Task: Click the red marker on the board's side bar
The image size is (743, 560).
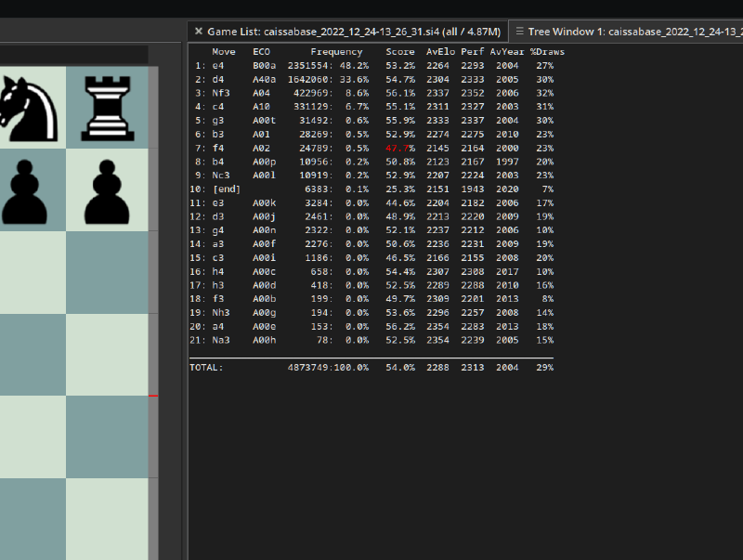Action: click(x=153, y=396)
